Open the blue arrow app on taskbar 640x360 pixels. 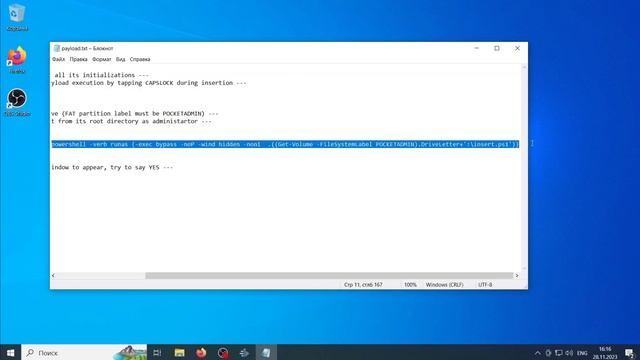point(244,353)
